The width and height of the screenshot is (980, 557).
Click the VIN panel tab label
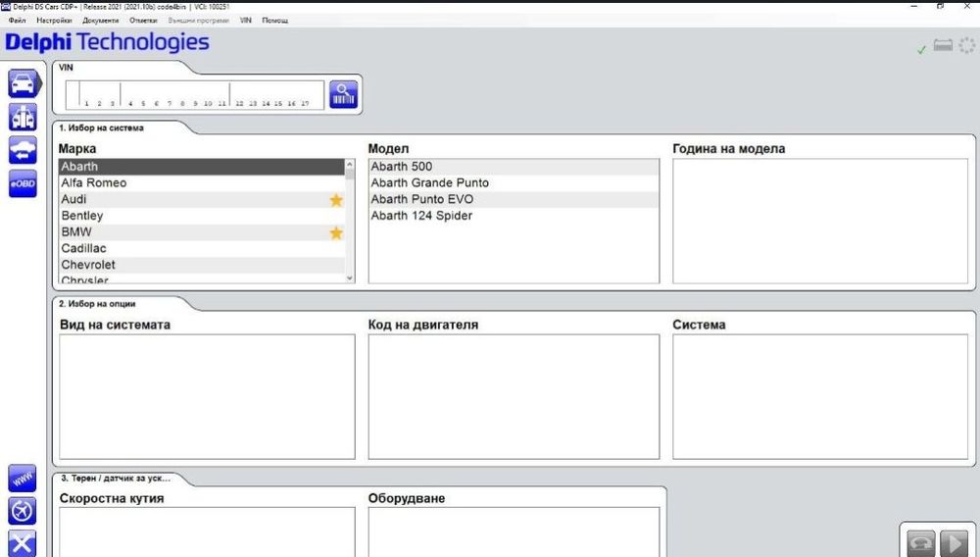coord(66,68)
